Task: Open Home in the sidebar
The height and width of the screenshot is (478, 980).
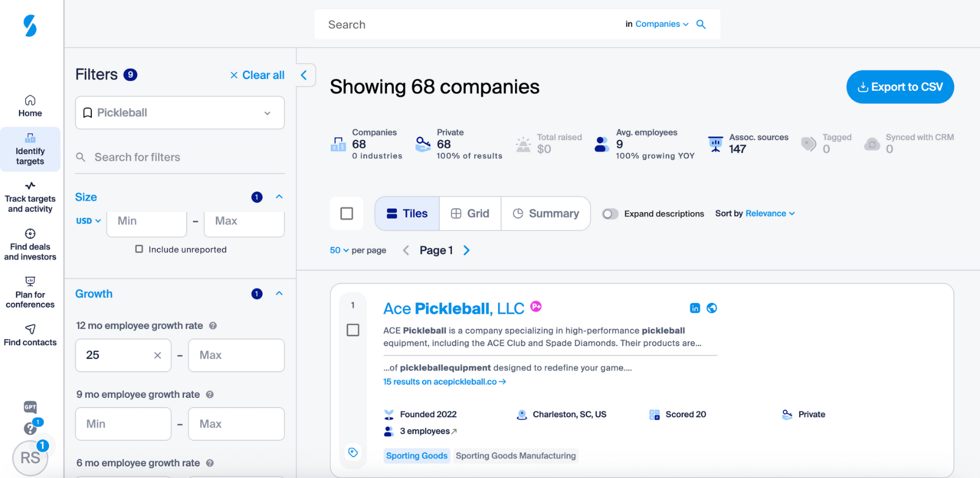Action: pos(30,106)
